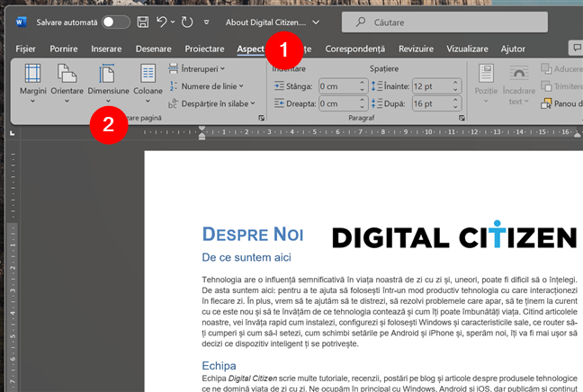Screen dimensions: 583x392
Task: Click the Căutare search box
Action: click(444, 22)
